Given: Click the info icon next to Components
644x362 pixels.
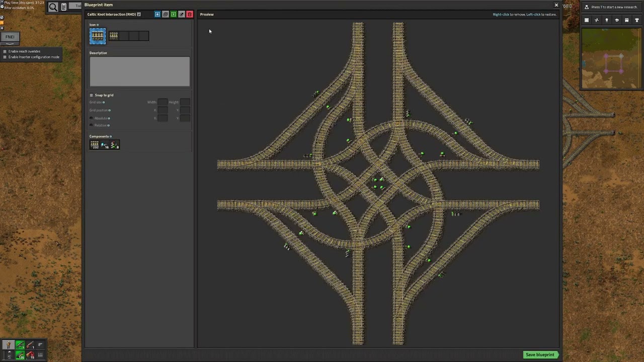Looking at the screenshot, I should tap(111, 136).
